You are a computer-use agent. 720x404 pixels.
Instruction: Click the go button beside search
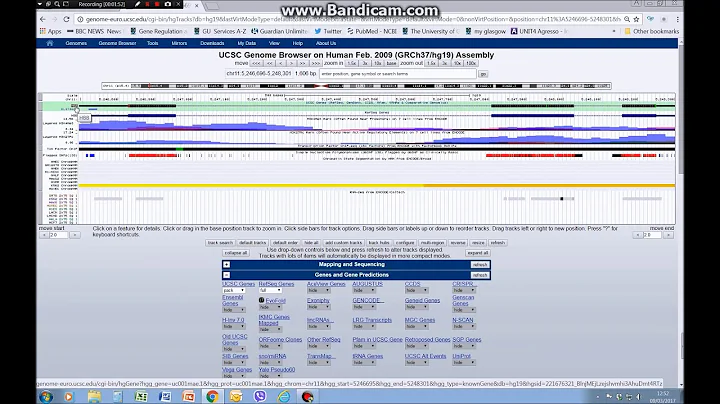[x=483, y=74]
